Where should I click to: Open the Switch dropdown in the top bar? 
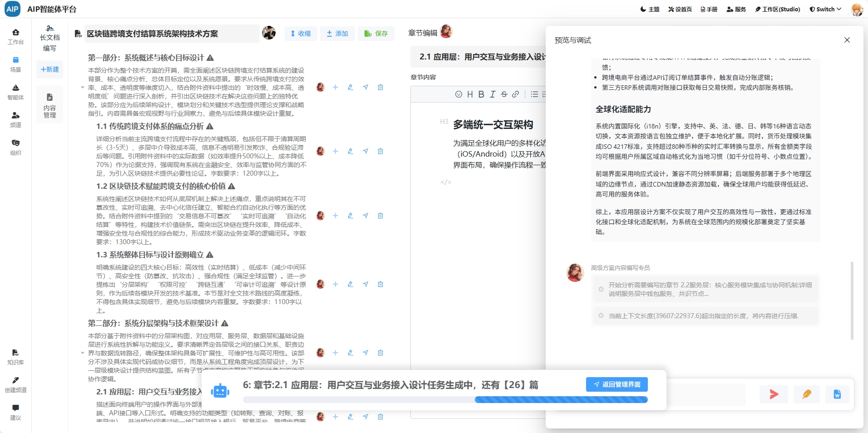click(825, 9)
